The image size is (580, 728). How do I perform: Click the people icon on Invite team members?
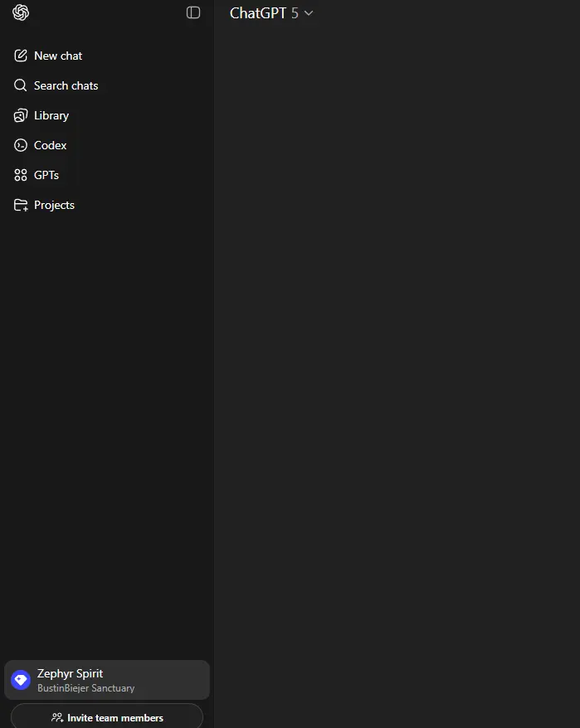click(57, 718)
